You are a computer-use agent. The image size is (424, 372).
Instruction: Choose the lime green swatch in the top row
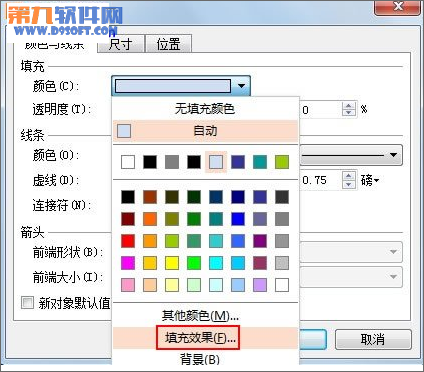(x=282, y=162)
